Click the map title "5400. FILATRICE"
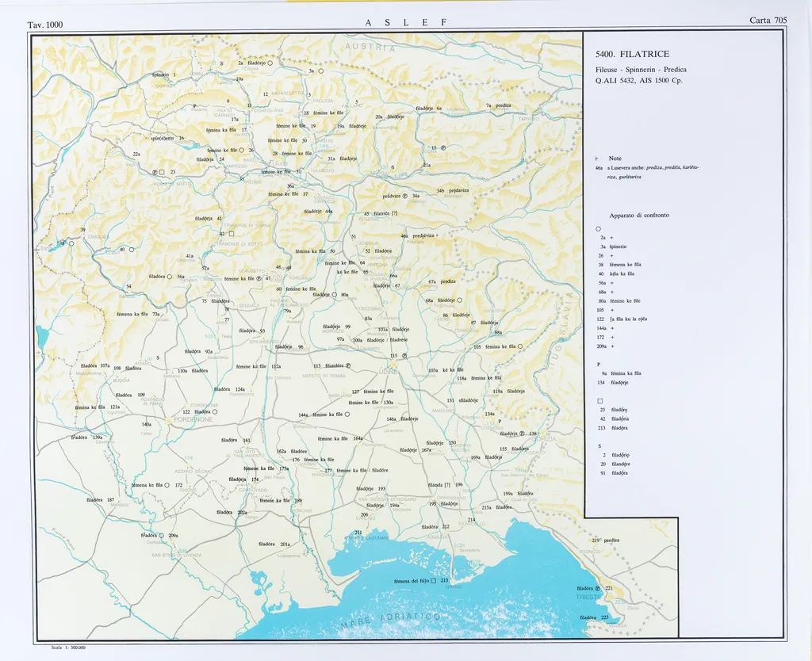The image size is (812, 661). point(632,54)
